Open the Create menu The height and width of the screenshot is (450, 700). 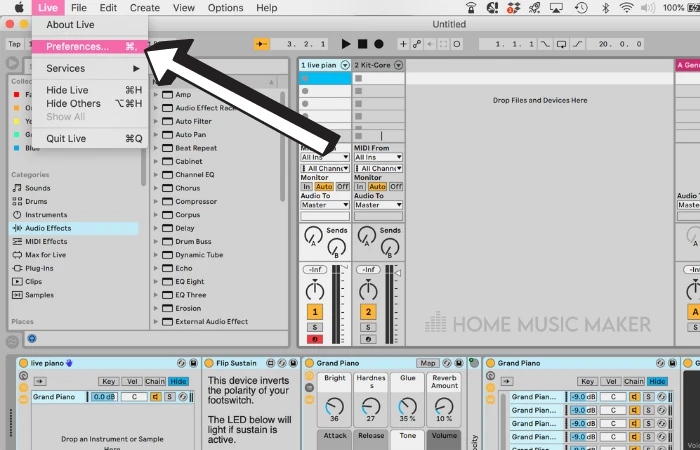[145, 8]
